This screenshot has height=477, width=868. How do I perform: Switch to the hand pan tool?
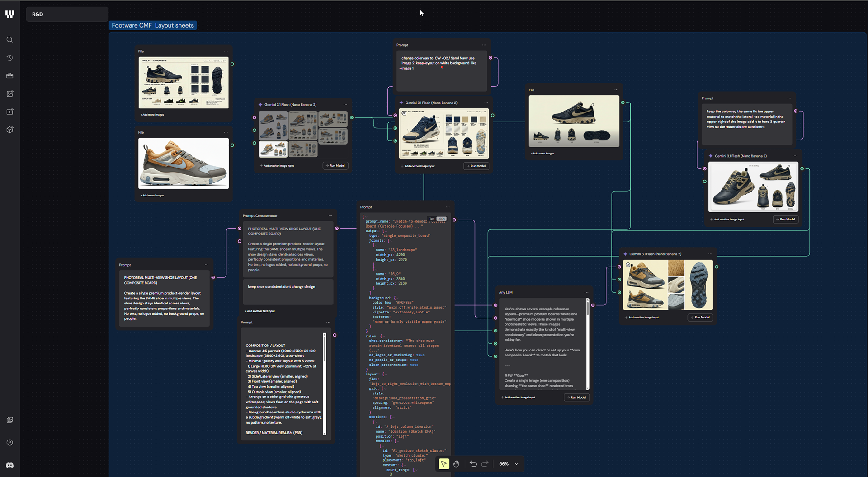pos(456,464)
